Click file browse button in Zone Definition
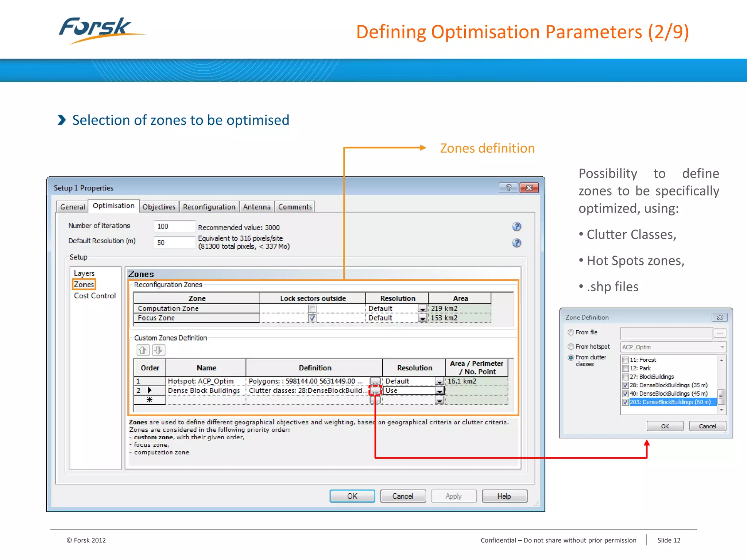 pyautogui.click(x=720, y=332)
